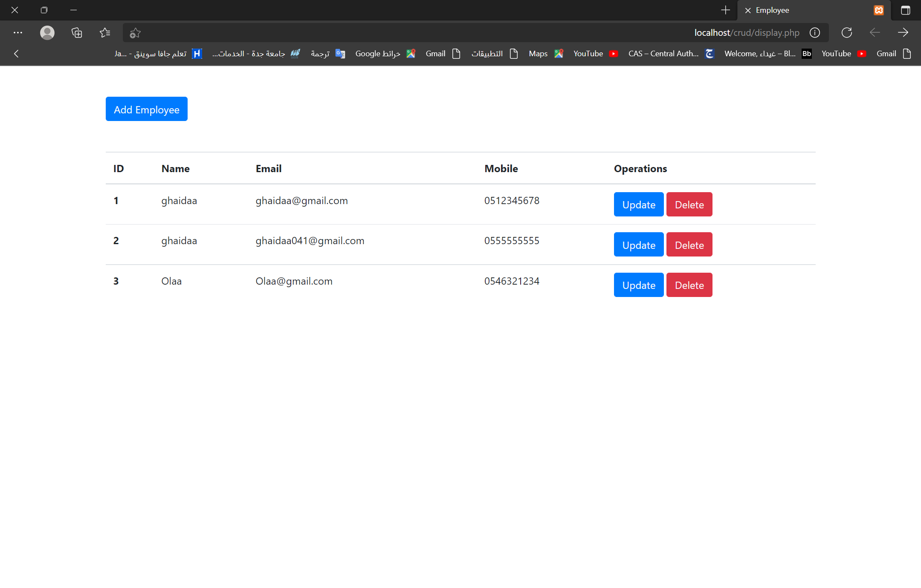This screenshot has height=588, width=921.
Task: Reload the current page
Action: click(846, 32)
